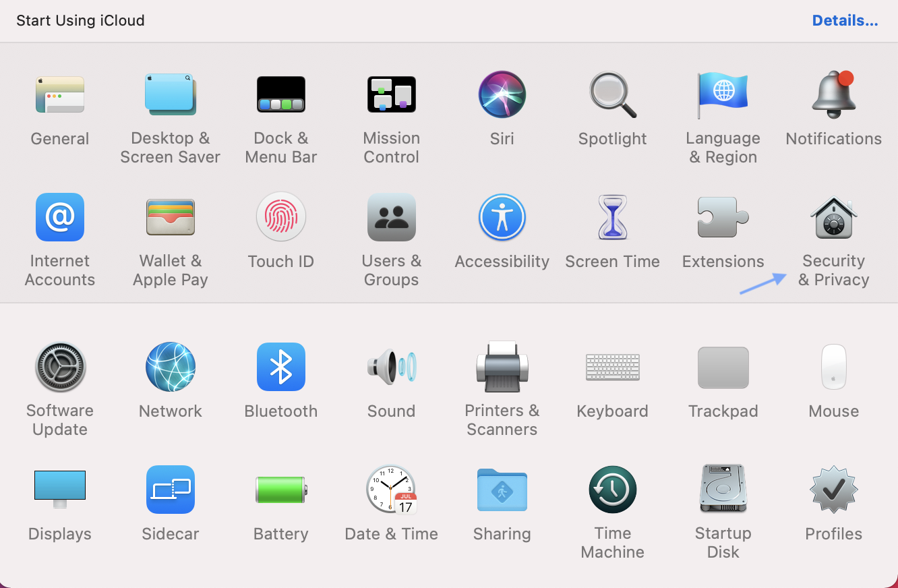Viewport: 898px width, 588px height.
Task: Open Displays preferences
Action: [60, 490]
